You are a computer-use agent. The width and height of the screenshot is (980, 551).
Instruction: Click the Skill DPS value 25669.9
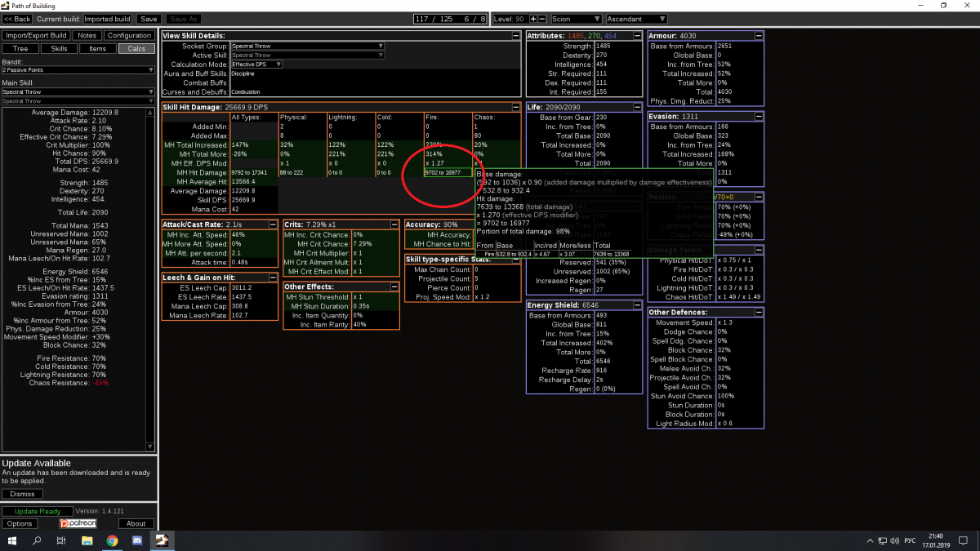244,199
